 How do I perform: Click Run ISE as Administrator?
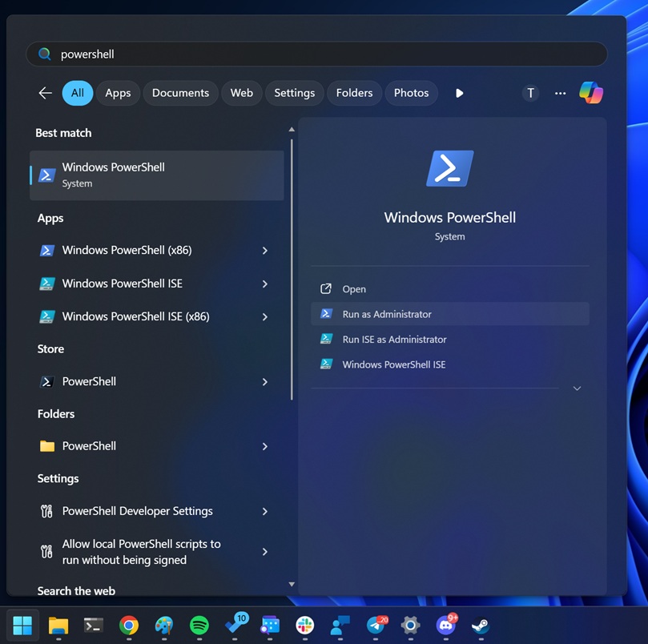[x=394, y=340]
